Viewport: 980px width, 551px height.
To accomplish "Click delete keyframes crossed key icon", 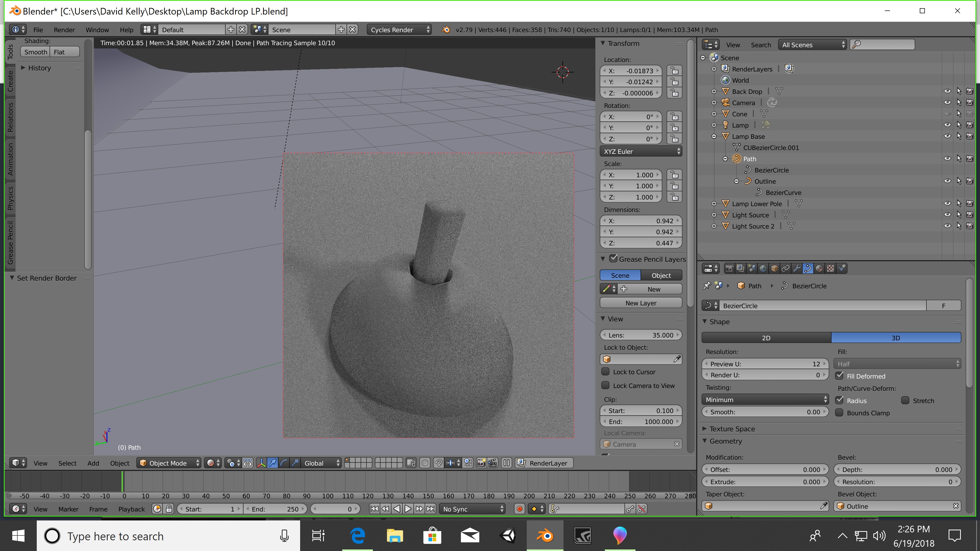I will tap(642, 509).
